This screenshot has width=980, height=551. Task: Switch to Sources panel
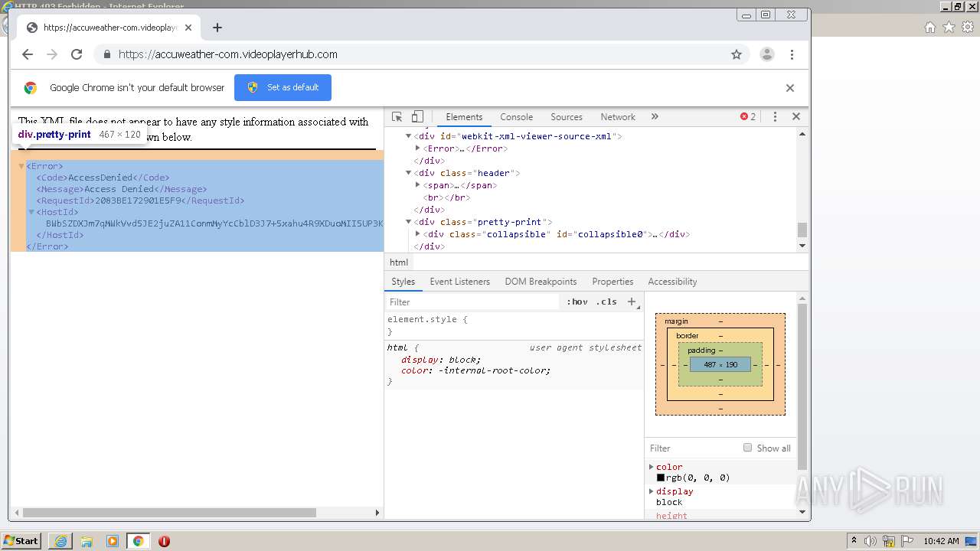click(x=567, y=117)
